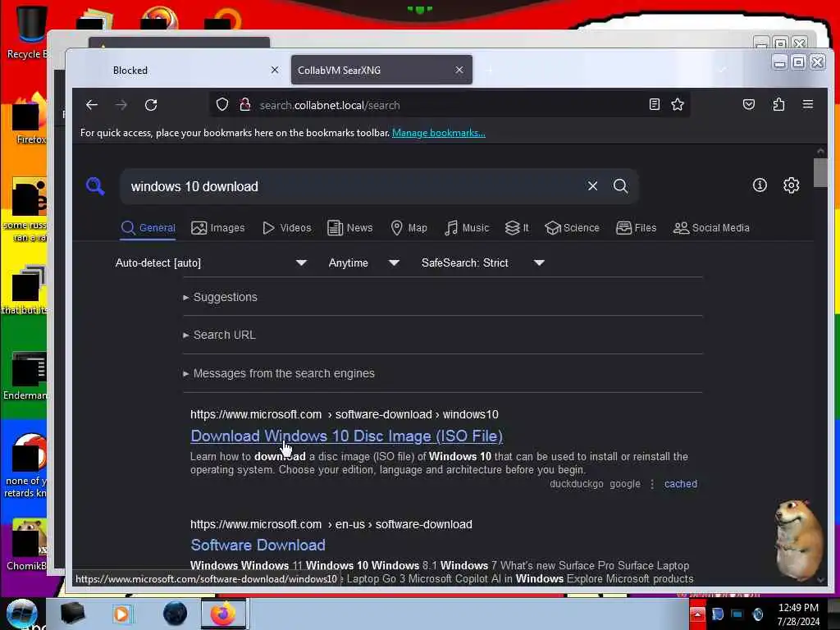Image resolution: width=840 pixels, height=630 pixels.
Task: Open the search info icon
Action: [760, 185]
